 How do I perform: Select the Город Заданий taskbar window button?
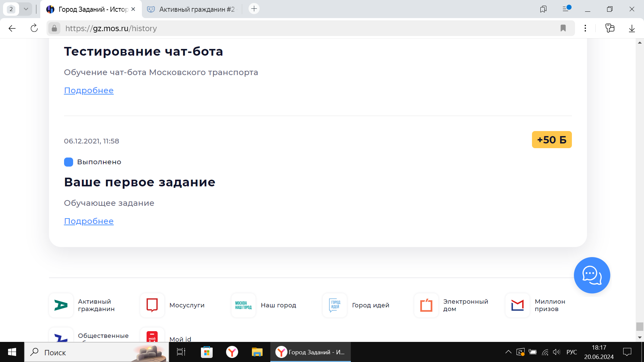[x=311, y=352]
